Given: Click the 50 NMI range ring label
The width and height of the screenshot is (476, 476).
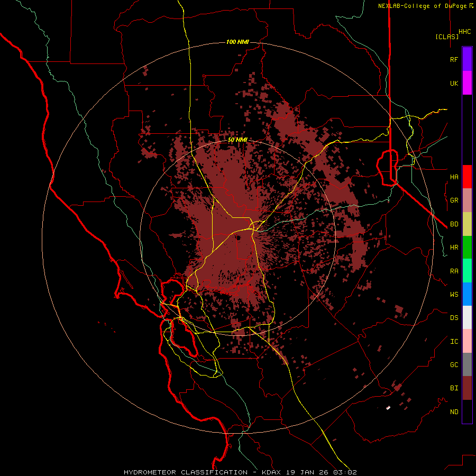Looking at the screenshot, I should tap(237, 140).
